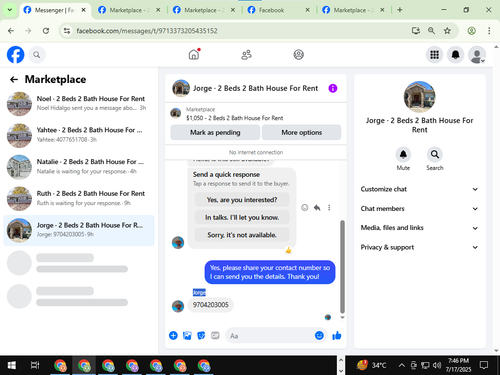Go to Facebook Home icon
The image size is (500, 375).
tap(194, 54)
